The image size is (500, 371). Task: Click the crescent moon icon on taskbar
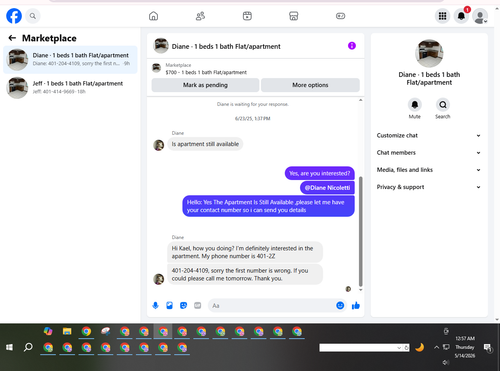pyautogui.click(x=419, y=347)
